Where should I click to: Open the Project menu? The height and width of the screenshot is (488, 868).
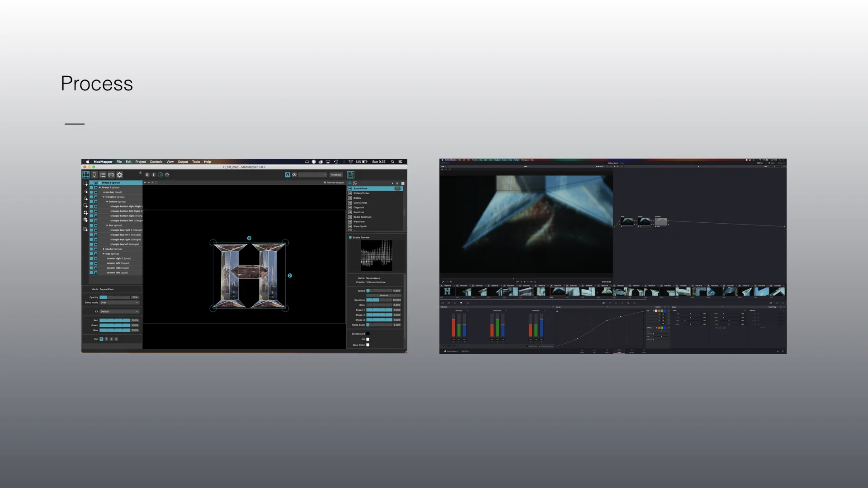[141, 162]
